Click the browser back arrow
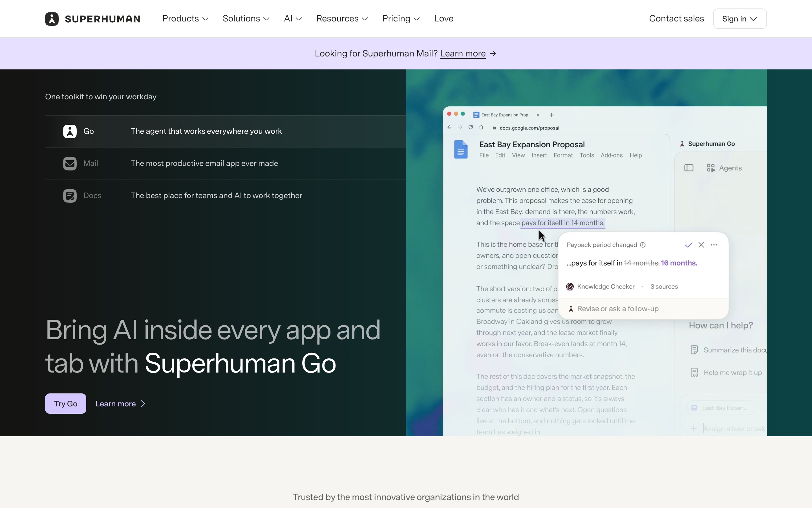This screenshot has height=508, width=812. (449, 127)
